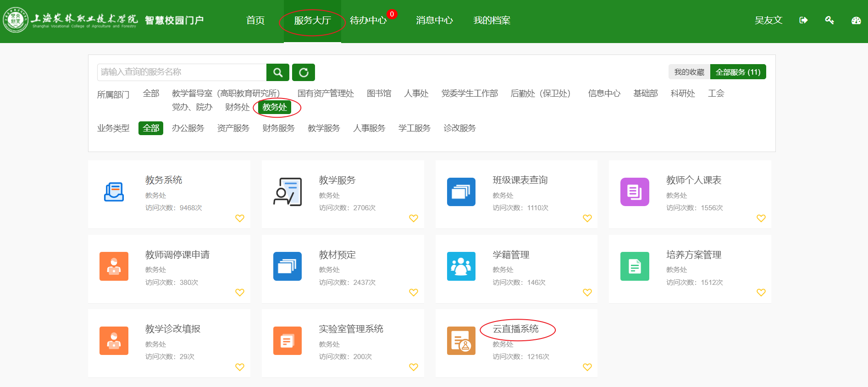Filter by 教学服务 business type

(x=323, y=128)
